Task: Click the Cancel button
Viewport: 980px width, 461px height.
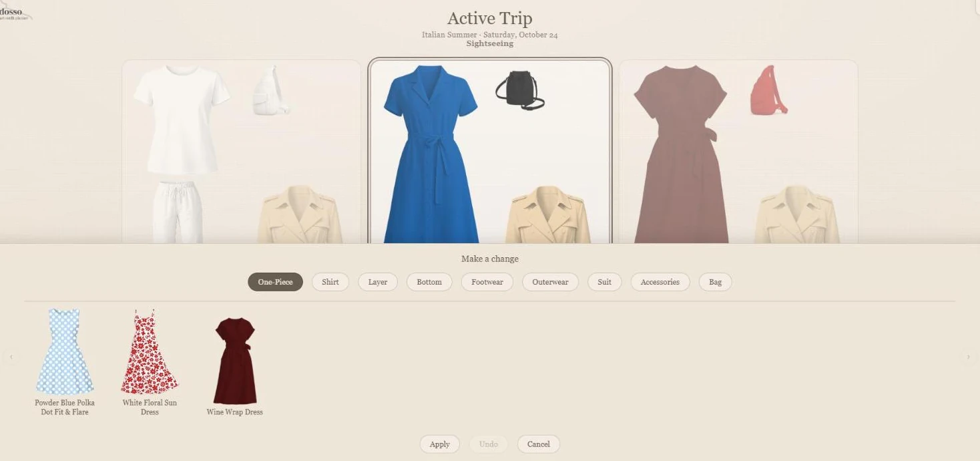Action: [x=539, y=444]
